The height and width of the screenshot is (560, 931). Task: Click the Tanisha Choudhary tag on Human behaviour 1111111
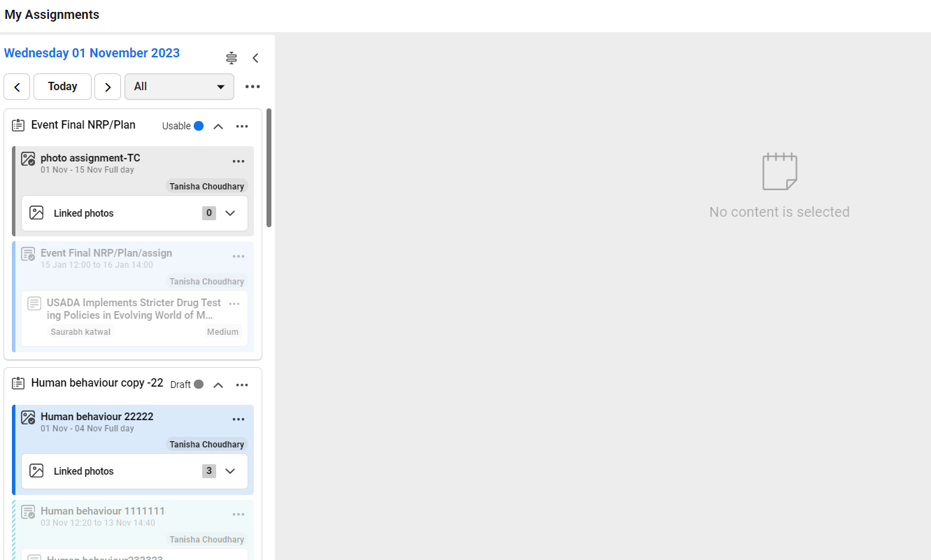pos(207,540)
